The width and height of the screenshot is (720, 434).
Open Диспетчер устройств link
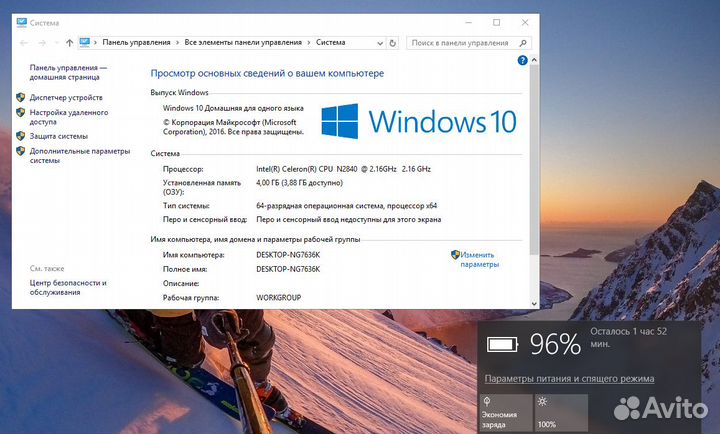[66, 97]
